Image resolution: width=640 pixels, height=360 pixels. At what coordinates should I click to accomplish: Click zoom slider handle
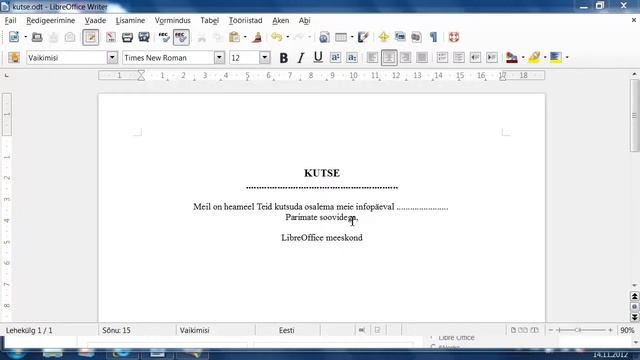pos(578,330)
